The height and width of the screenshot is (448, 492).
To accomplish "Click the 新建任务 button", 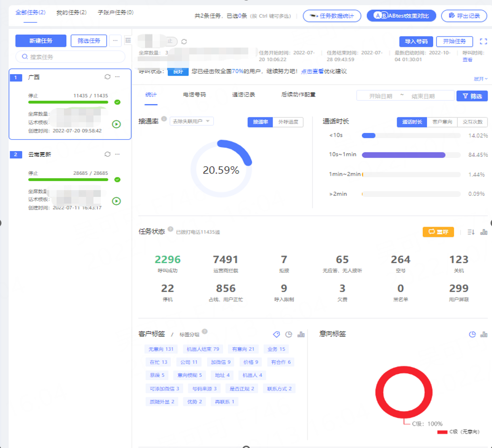I will [x=40, y=41].
